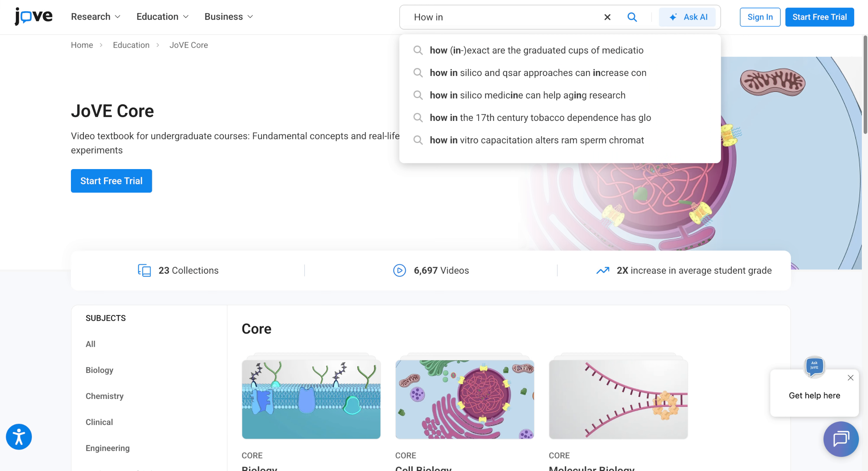Click the Ask AI sparkle button
Viewport: 868px width, 471px height.
tap(687, 17)
